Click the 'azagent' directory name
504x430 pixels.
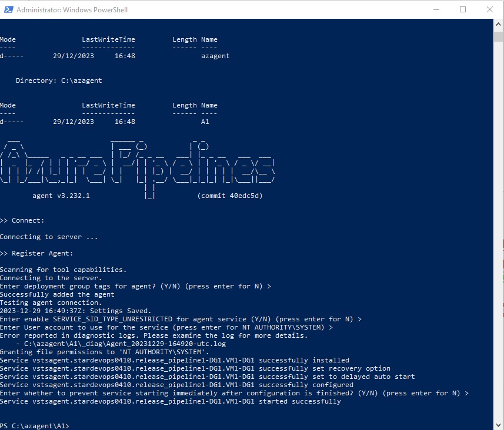[215, 56]
